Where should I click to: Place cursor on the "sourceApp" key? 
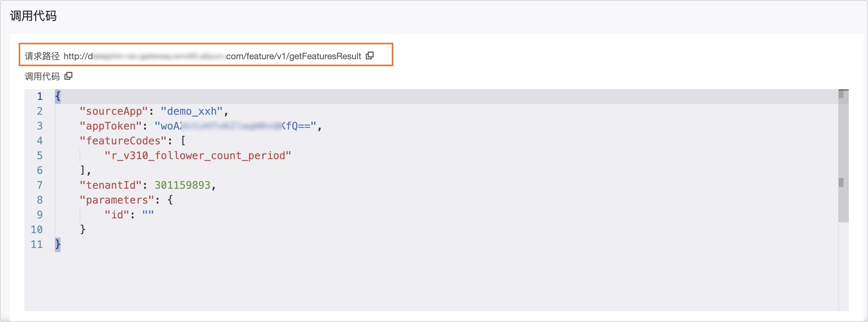pos(114,111)
